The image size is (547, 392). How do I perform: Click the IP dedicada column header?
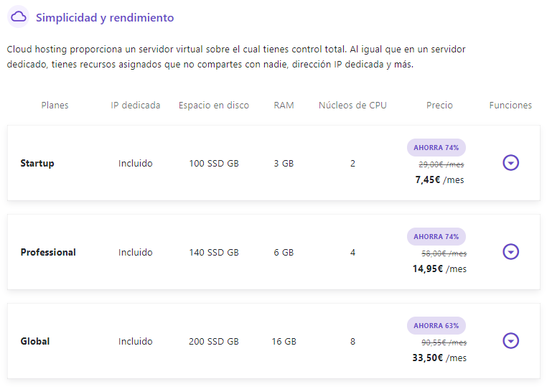point(136,105)
